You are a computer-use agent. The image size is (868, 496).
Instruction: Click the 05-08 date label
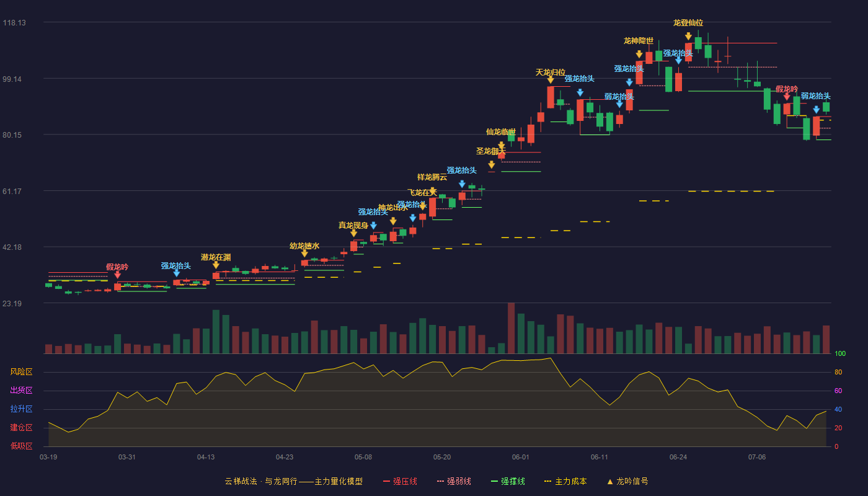(x=363, y=457)
